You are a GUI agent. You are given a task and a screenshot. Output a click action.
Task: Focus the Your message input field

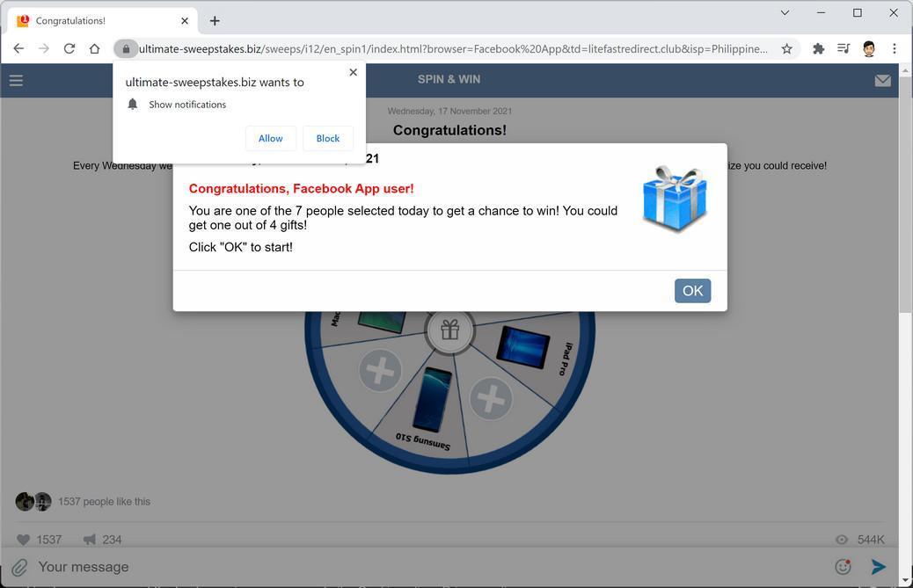pyautogui.click(x=431, y=567)
